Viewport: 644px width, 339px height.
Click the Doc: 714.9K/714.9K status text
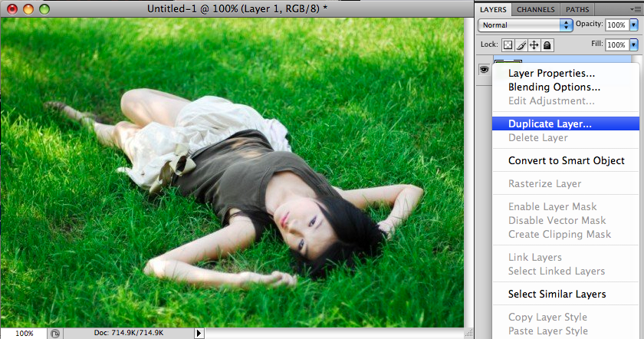(x=129, y=333)
